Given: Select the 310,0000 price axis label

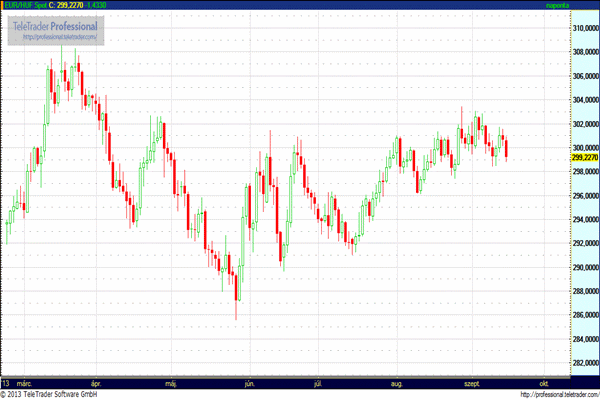Looking at the screenshot, I should tap(585, 28).
